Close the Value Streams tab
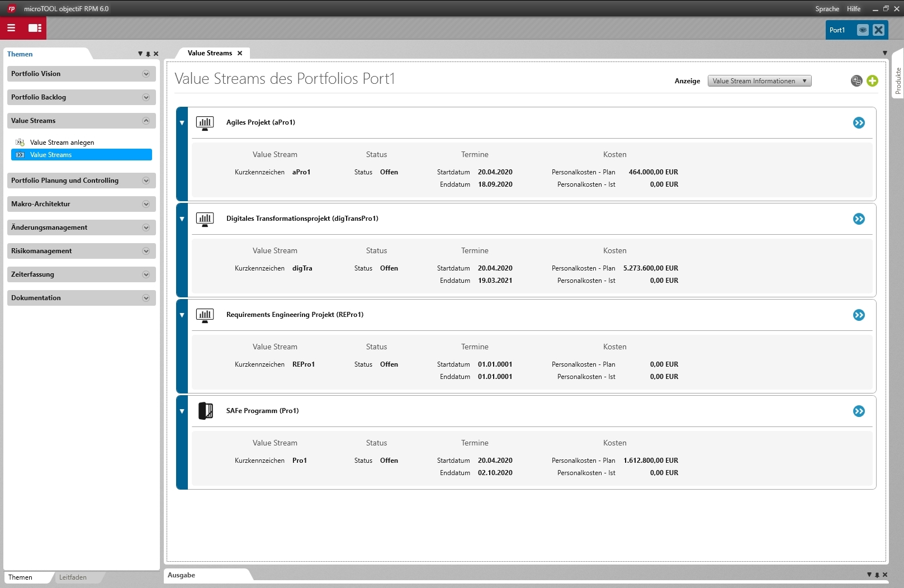 240,53
